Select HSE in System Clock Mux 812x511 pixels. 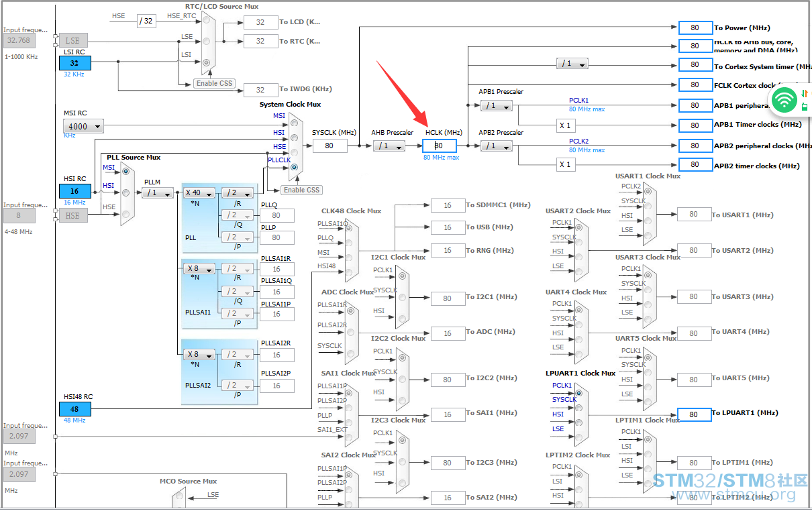coord(293,152)
